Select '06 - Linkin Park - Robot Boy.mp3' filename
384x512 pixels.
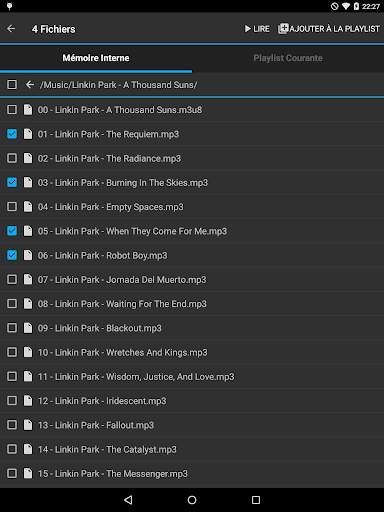pyautogui.click(x=103, y=256)
